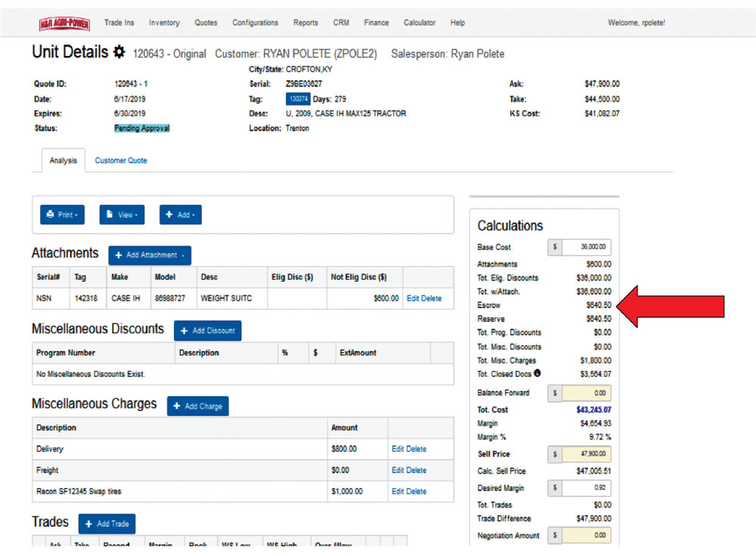756x556 pixels.
Task: Click the H&R Agri-Power logo
Action: pyautogui.click(x=64, y=23)
